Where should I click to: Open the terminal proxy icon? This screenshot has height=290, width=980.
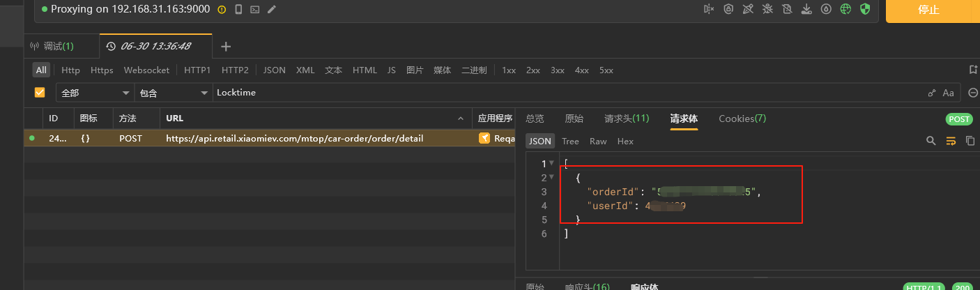pos(255,10)
